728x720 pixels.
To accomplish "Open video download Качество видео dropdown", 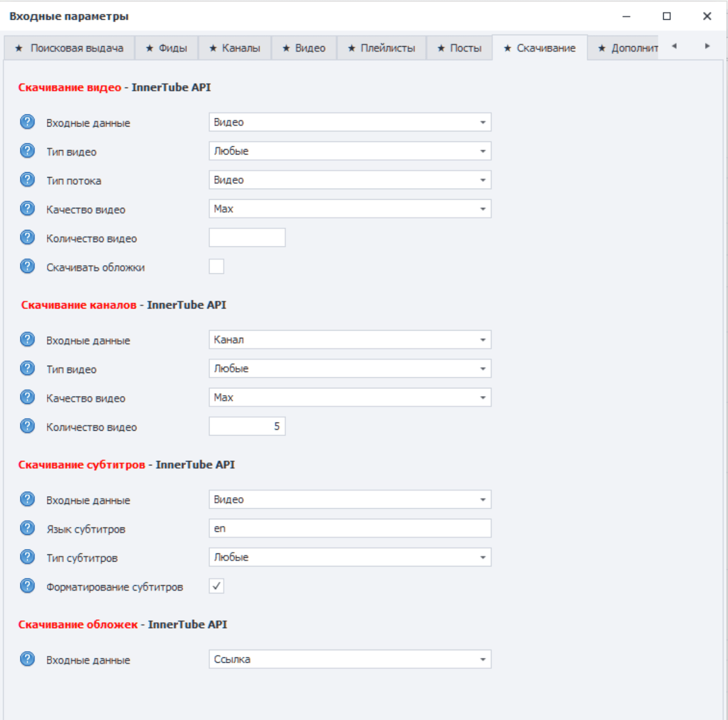I will pos(350,209).
